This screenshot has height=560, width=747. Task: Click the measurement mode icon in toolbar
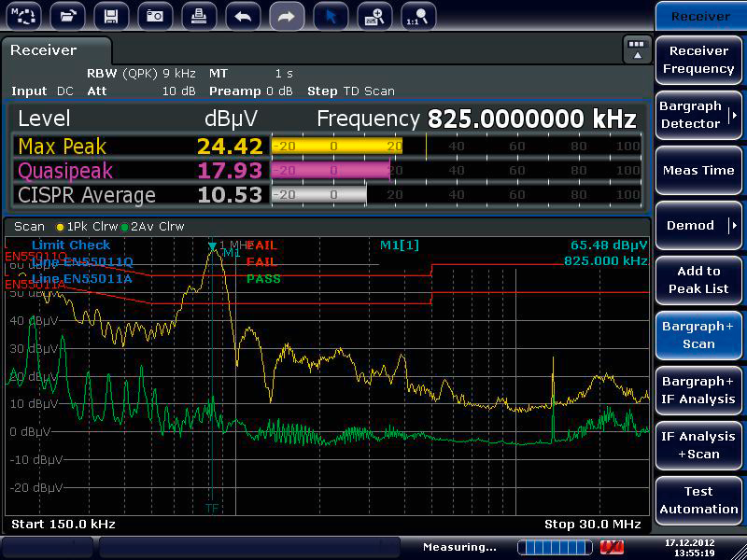[x=23, y=16]
